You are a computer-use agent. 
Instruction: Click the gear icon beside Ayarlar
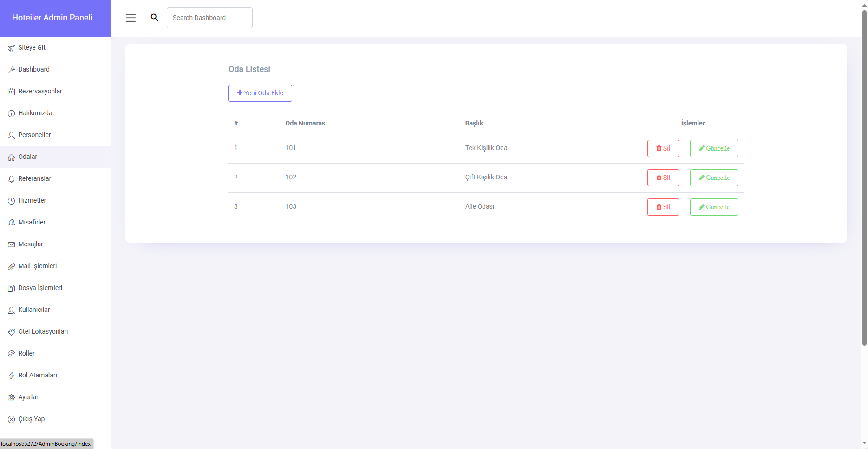click(11, 397)
